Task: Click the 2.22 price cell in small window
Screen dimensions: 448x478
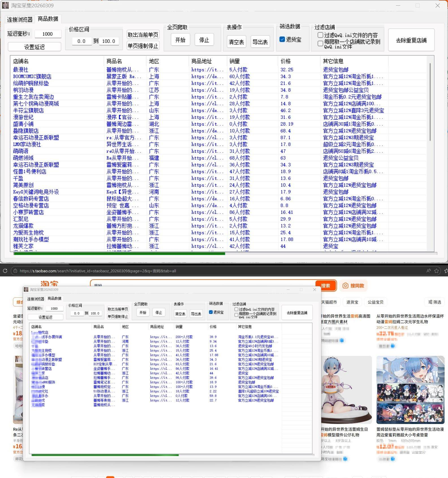Action: (213, 391)
